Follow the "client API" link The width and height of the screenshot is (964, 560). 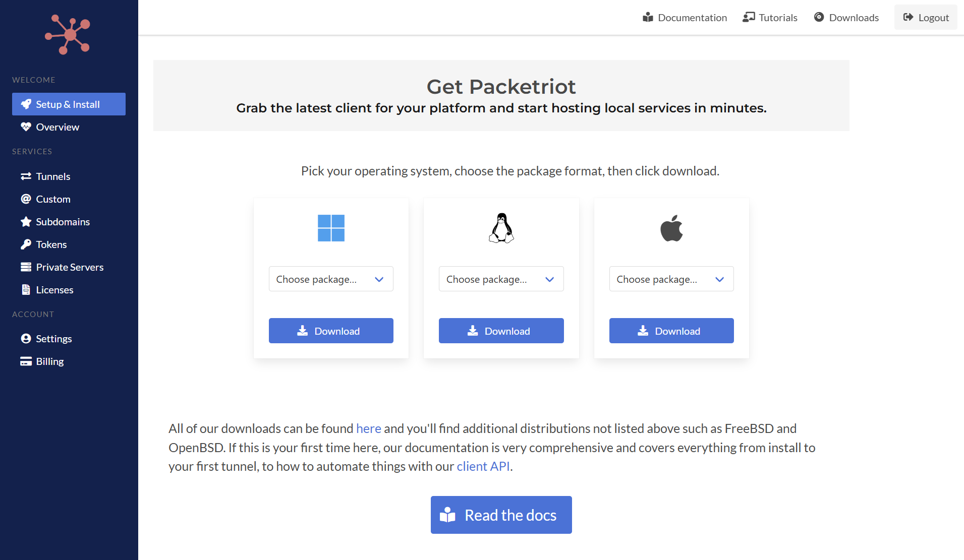[x=483, y=466]
